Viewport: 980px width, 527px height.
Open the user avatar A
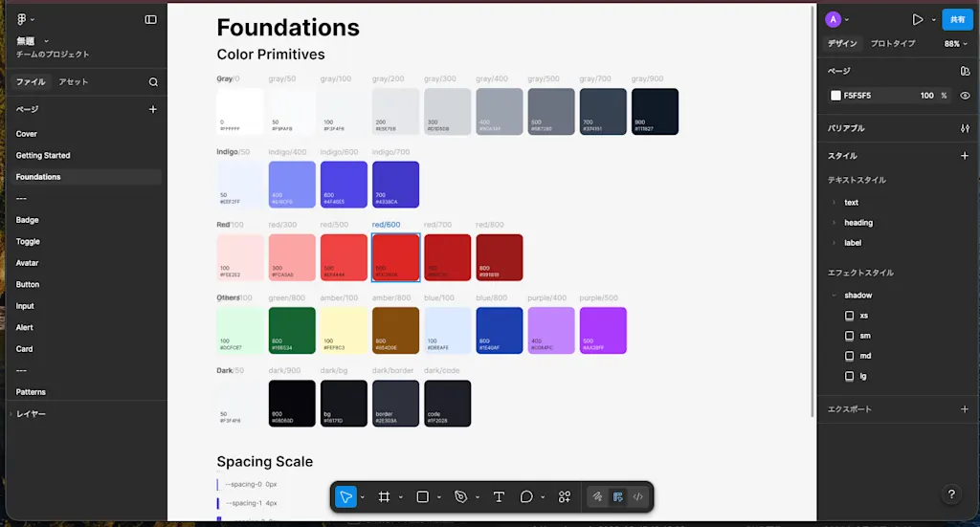pyautogui.click(x=834, y=19)
